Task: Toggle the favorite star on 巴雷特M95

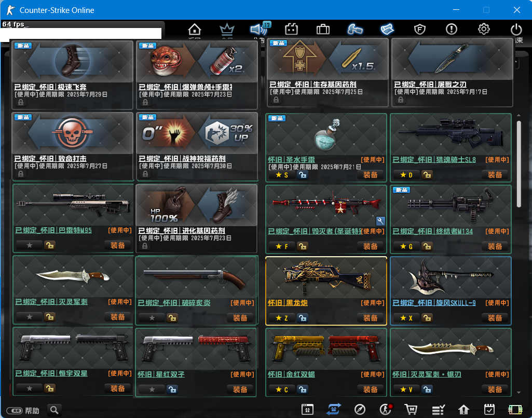Action: click(x=30, y=245)
